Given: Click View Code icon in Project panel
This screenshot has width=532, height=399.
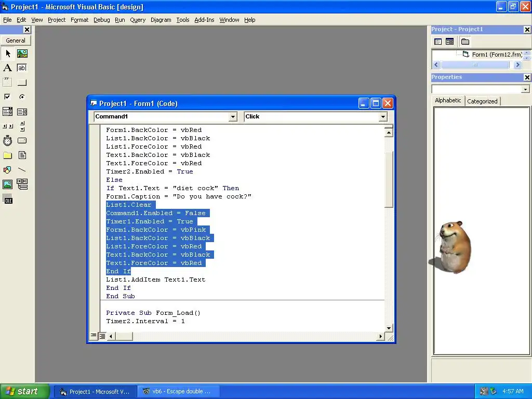Looking at the screenshot, I should tap(438, 42).
